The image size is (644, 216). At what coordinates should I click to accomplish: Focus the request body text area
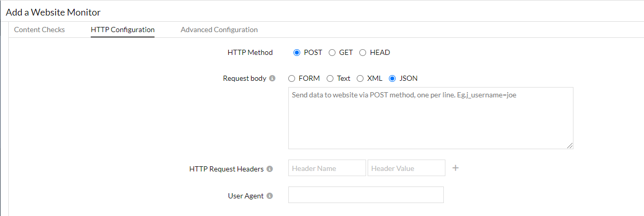point(430,118)
